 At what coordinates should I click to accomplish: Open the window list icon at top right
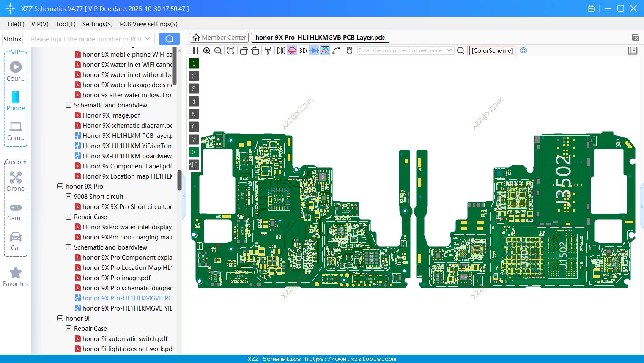point(635,38)
